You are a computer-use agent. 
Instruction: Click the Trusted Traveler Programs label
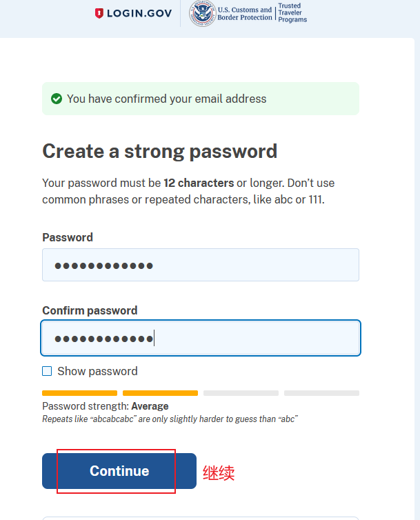(x=292, y=13)
